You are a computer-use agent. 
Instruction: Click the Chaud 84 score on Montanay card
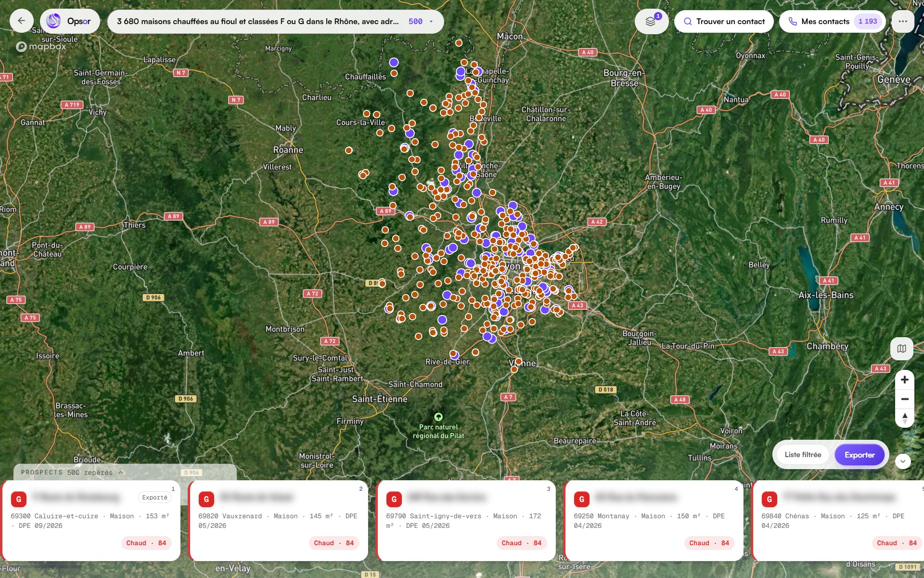709,543
